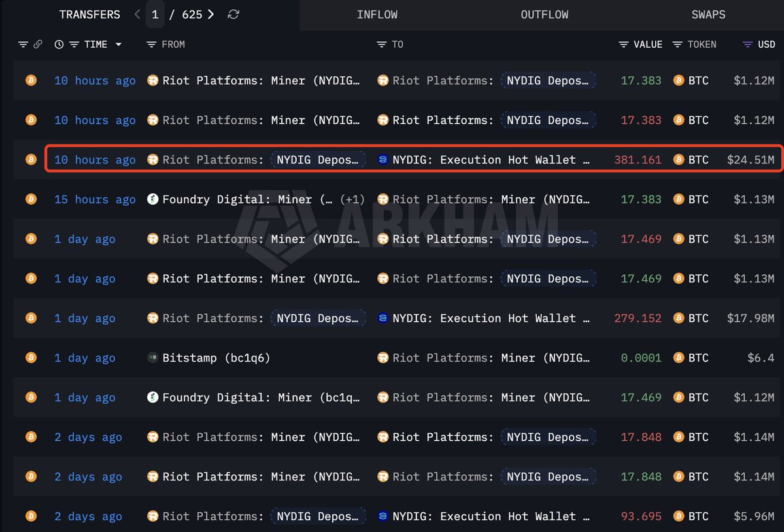784x532 pixels.
Task: Click the Riot Platforms sender icon in the 381.161 row
Action: pyautogui.click(x=152, y=159)
